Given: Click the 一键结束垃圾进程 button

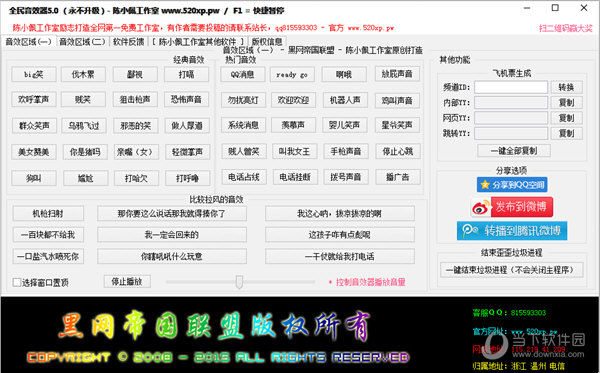Looking at the screenshot, I should [x=512, y=270].
